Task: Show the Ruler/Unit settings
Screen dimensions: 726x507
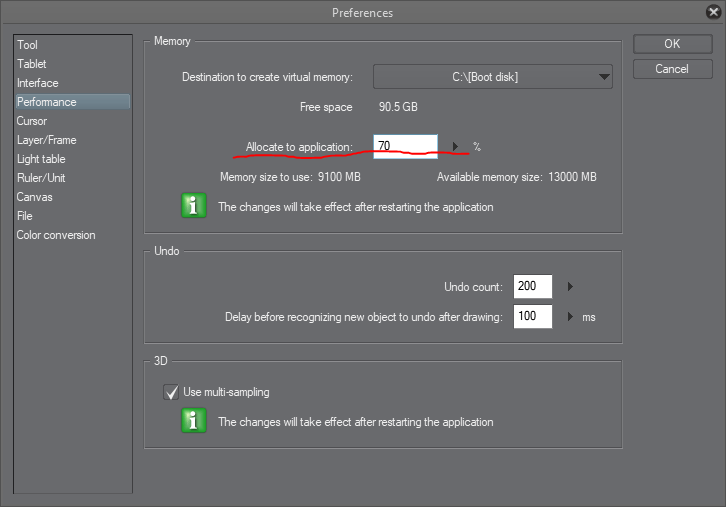Action: 41,178
